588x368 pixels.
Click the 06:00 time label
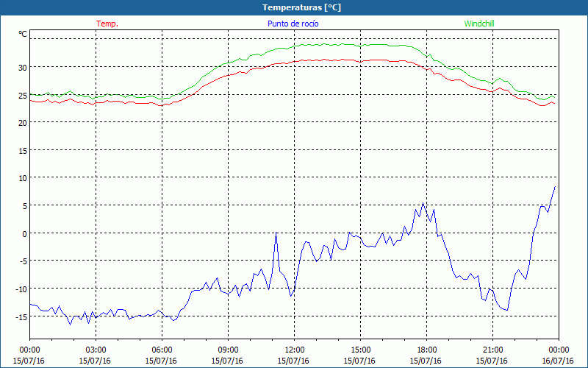[x=162, y=350]
